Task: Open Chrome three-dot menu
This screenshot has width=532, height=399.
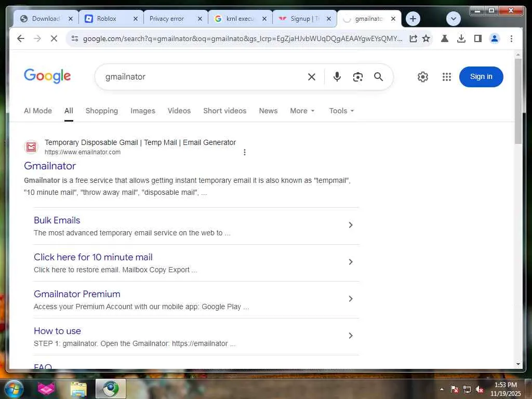Action: pos(511,38)
